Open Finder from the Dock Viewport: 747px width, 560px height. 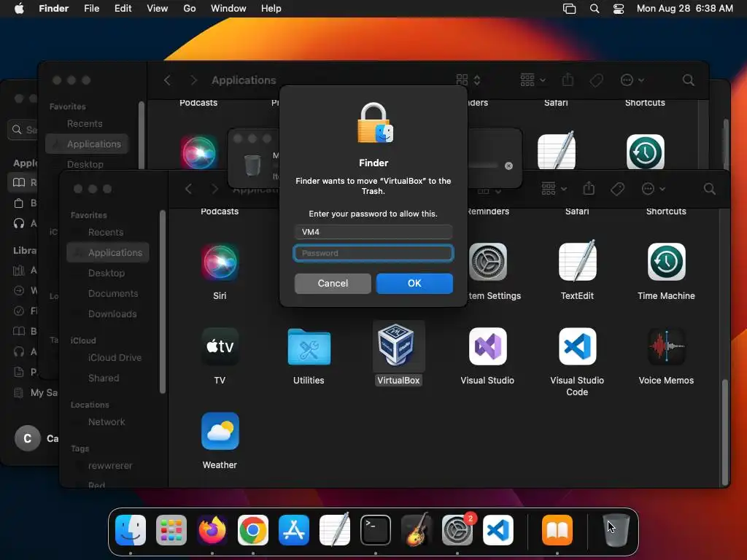(x=131, y=530)
